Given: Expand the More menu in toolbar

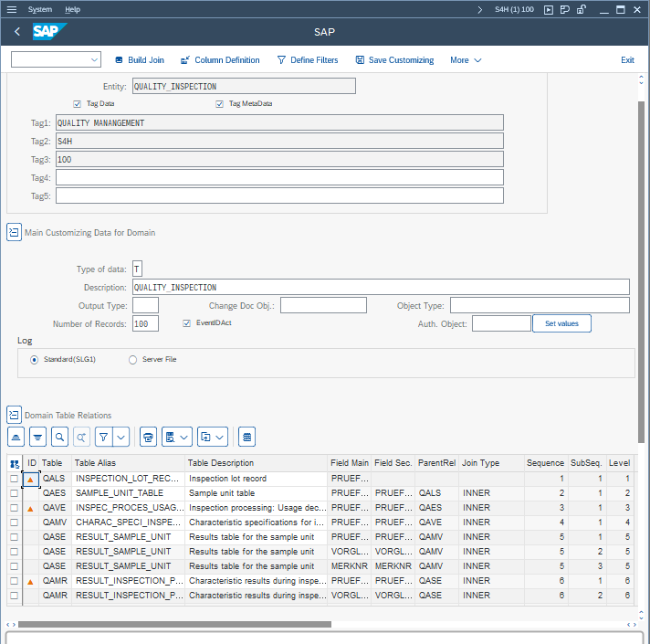Looking at the screenshot, I should (466, 60).
